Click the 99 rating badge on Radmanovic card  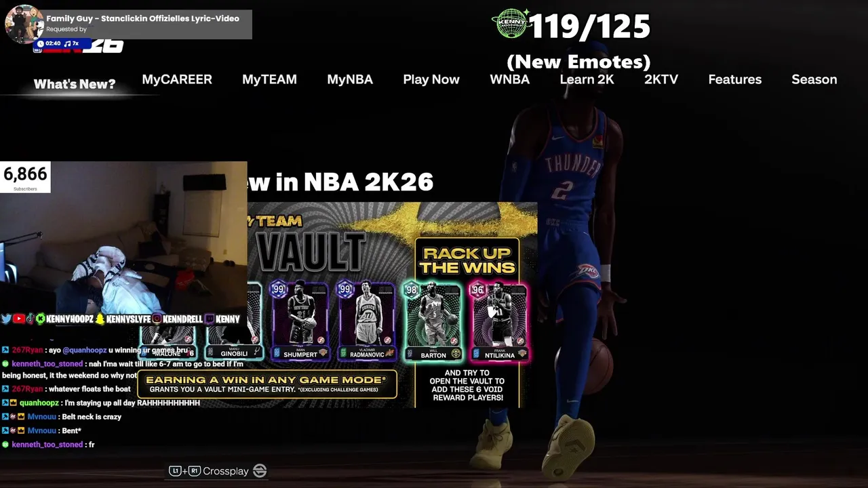pos(345,290)
